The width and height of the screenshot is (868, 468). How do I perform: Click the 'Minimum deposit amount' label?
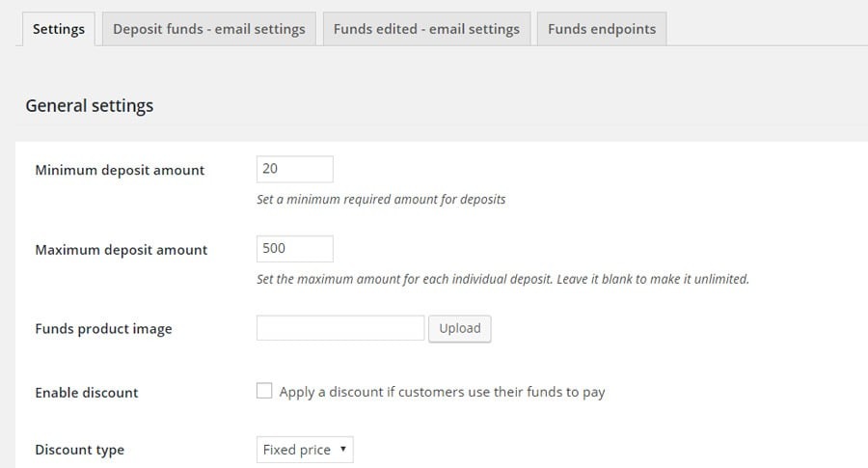[120, 170]
